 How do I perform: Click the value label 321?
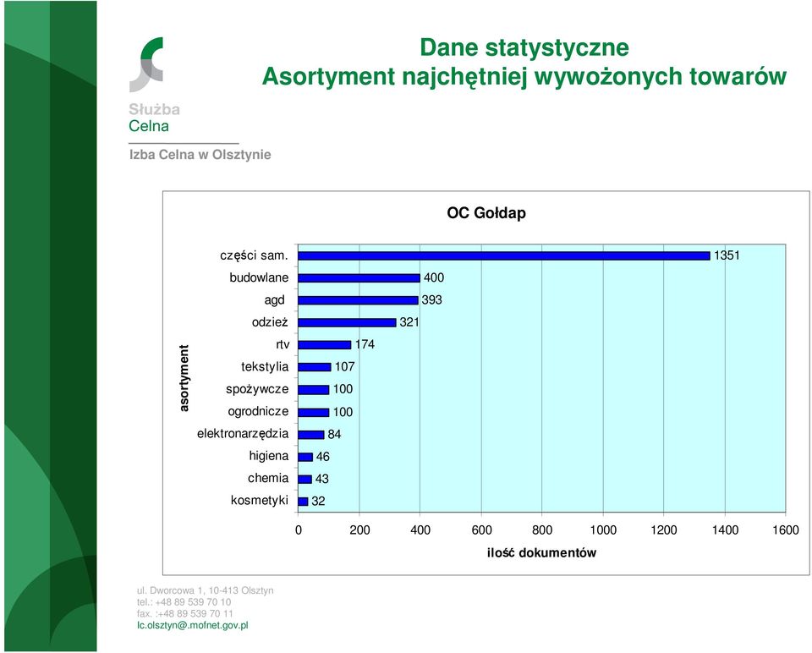point(409,322)
